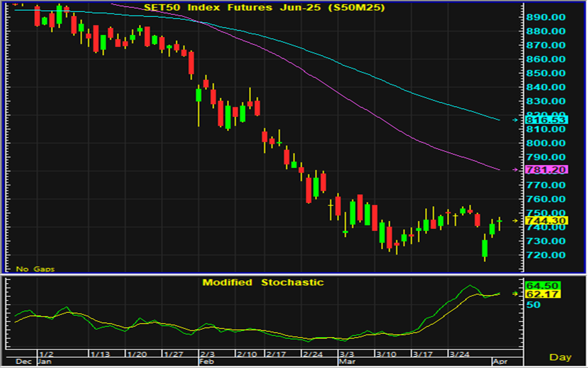Viewport: 588px width, 368px height.
Task: Click the yellow arrow beside 744.30
Action: (516, 221)
